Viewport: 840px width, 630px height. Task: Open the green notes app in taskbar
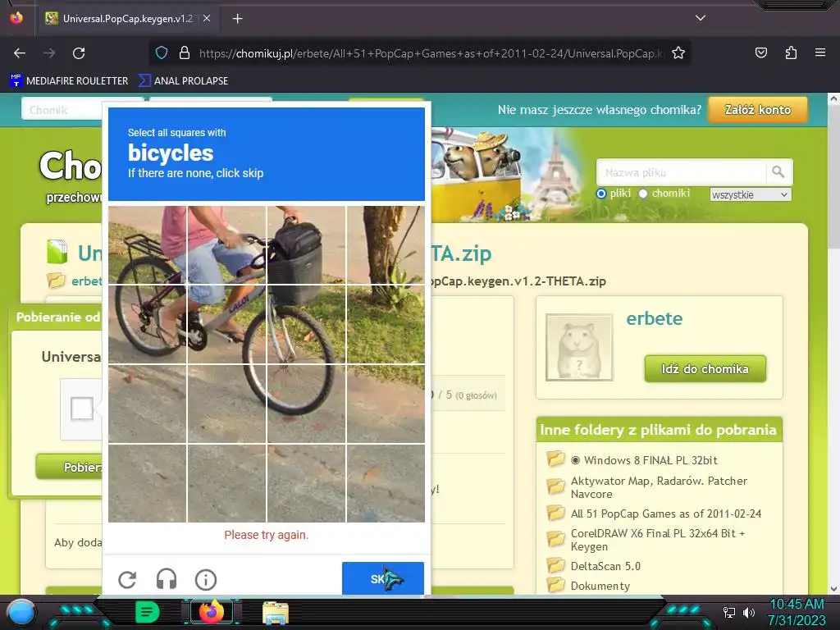pyautogui.click(x=148, y=612)
